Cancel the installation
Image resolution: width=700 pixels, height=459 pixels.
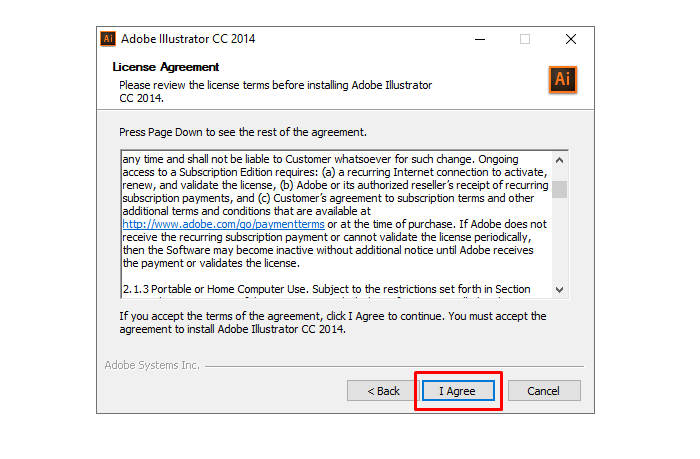point(543,390)
